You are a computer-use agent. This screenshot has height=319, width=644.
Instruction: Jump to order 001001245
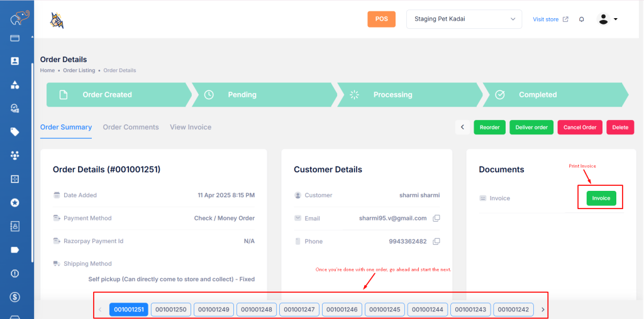pos(384,310)
